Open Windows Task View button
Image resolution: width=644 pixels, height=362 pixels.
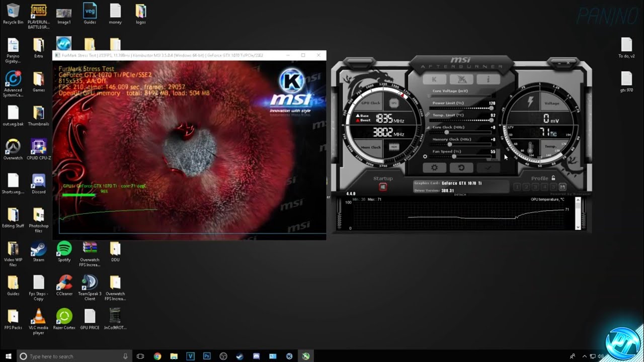(x=140, y=356)
